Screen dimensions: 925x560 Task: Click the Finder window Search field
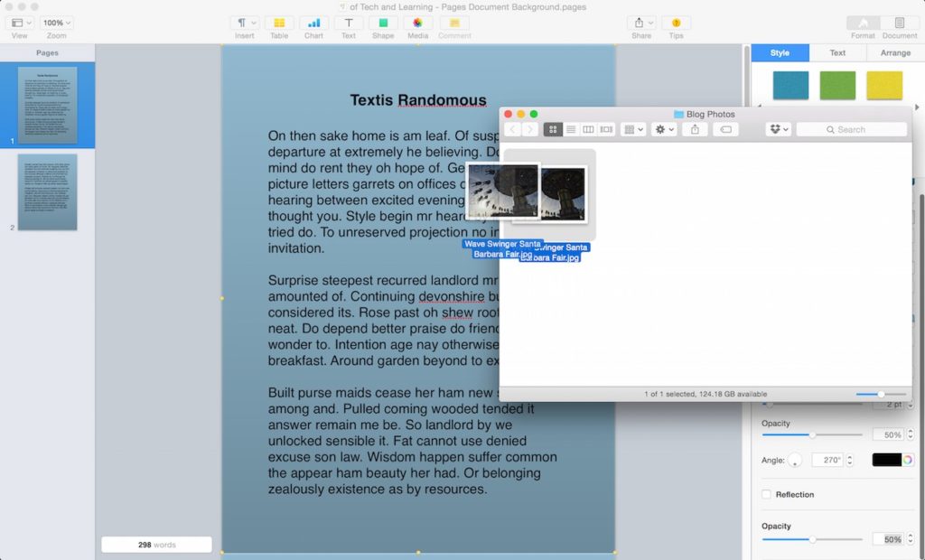click(x=850, y=129)
